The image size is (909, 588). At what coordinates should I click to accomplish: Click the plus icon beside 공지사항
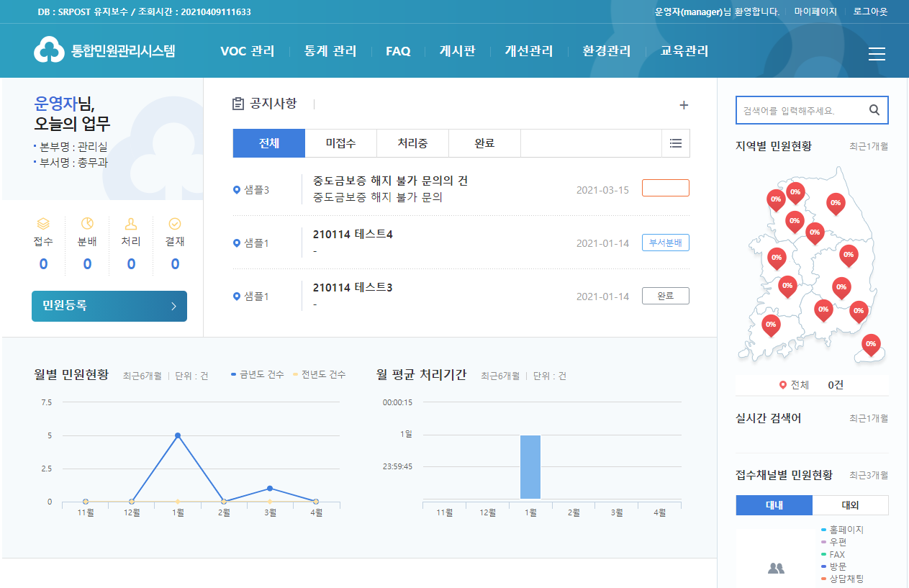click(684, 106)
